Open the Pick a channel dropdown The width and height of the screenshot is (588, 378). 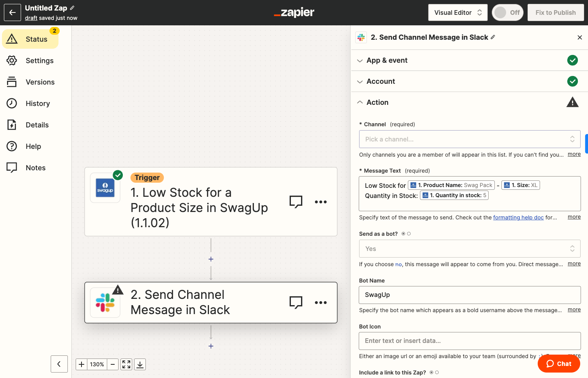tap(469, 139)
